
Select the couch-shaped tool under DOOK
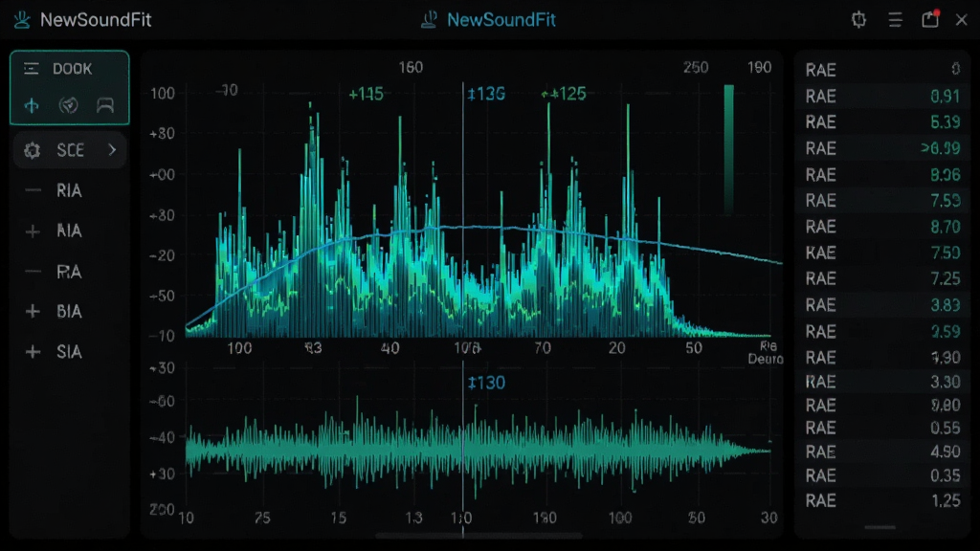coord(105,105)
